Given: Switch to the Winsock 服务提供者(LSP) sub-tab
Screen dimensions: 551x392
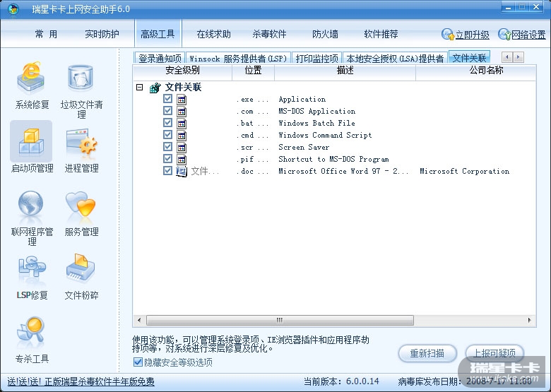Looking at the screenshot, I should point(238,58).
